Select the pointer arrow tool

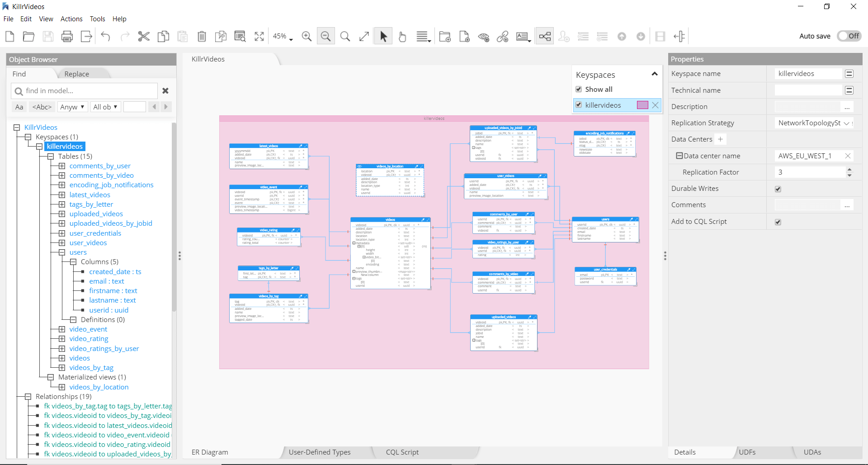(x=383, y=37)
